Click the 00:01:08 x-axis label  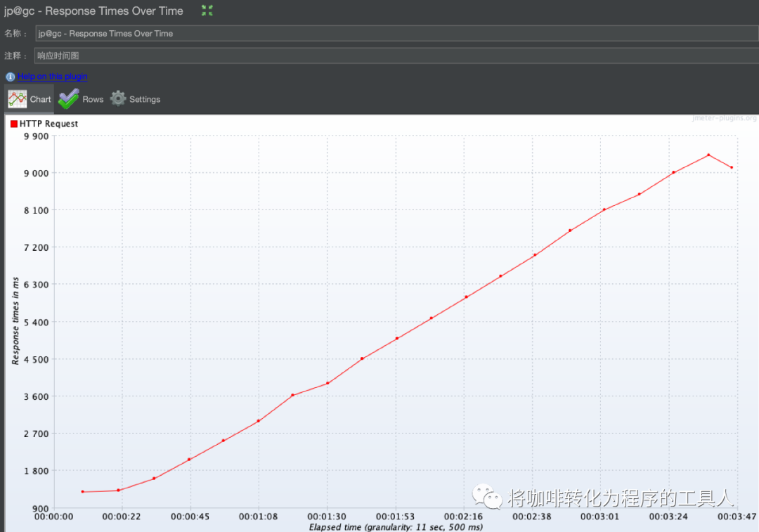[259, 517]
